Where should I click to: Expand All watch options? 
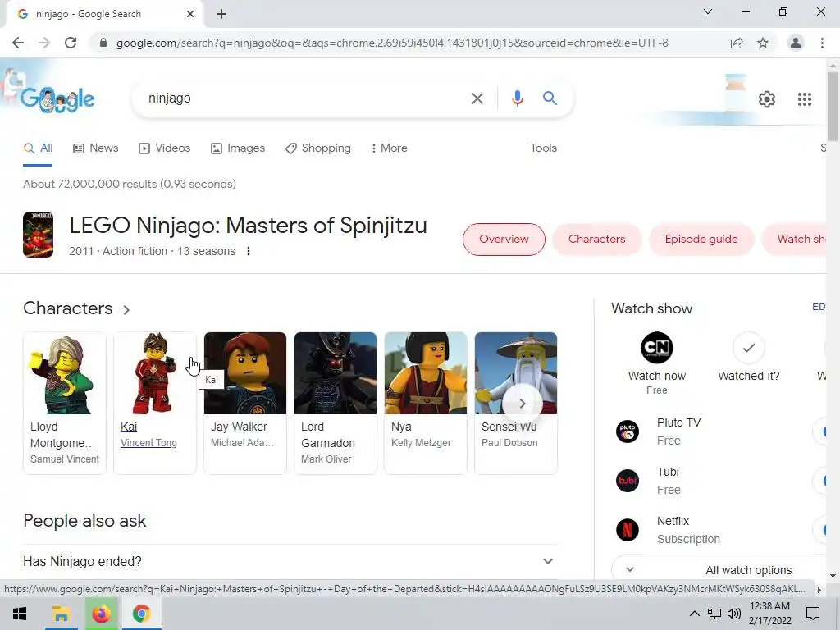click(720, 569)
